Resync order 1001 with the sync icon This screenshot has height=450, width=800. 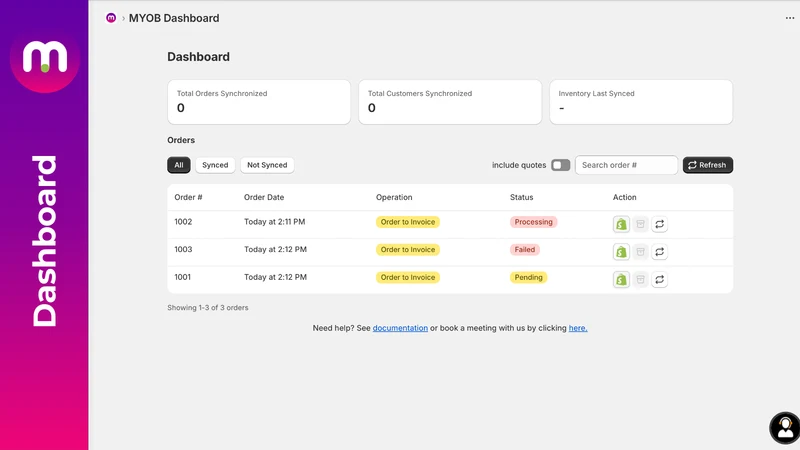click(x=659, y=280)
